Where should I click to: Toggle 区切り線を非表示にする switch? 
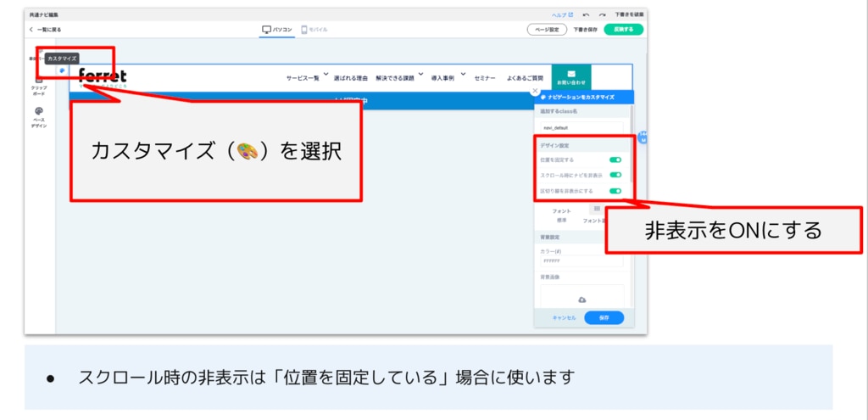point(615,191)
